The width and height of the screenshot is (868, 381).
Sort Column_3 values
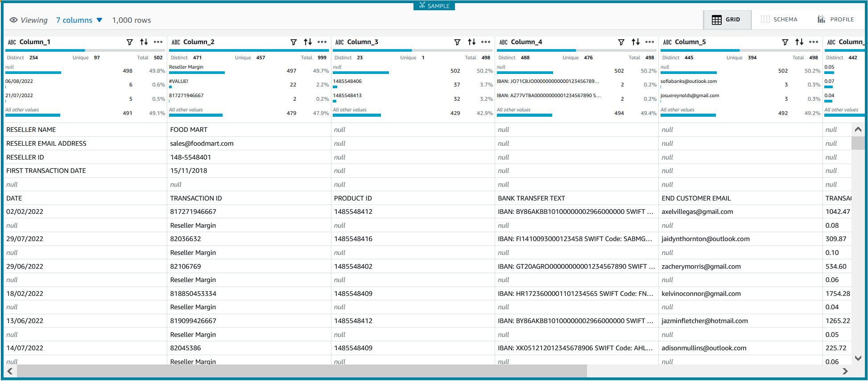point(471,42)
